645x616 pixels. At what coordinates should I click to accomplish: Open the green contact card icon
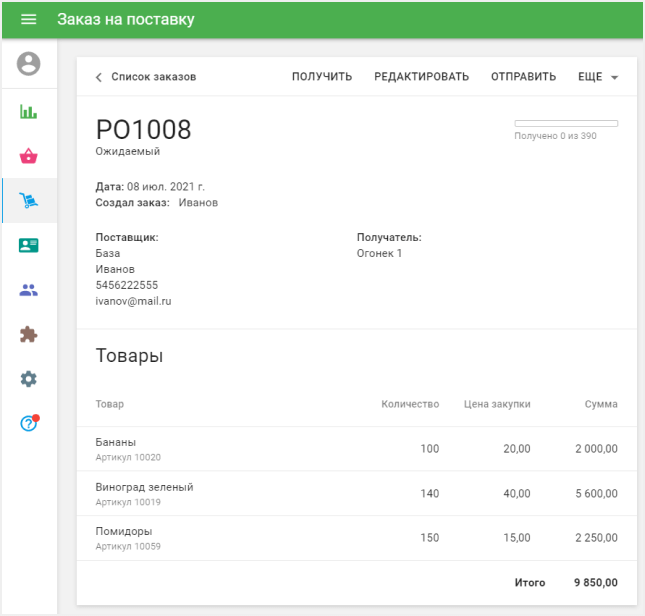pyautogui.click(x=29, y=245)
